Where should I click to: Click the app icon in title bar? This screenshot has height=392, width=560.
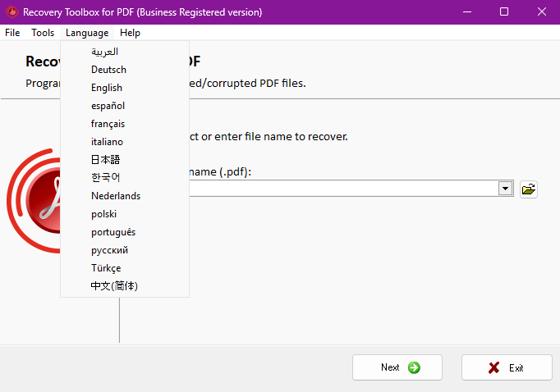pyautogui.click(x=11, y=11)
